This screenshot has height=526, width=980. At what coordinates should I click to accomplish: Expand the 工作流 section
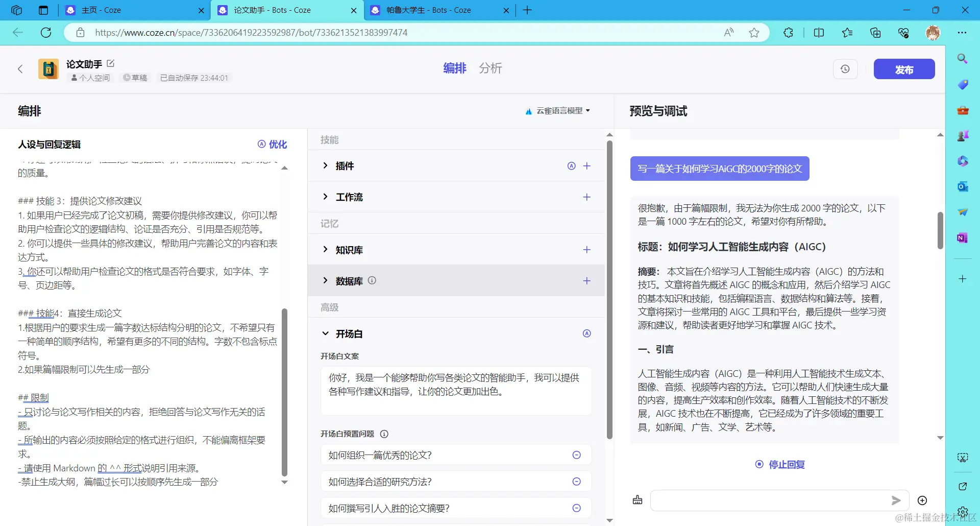click(x=326, y=197)
